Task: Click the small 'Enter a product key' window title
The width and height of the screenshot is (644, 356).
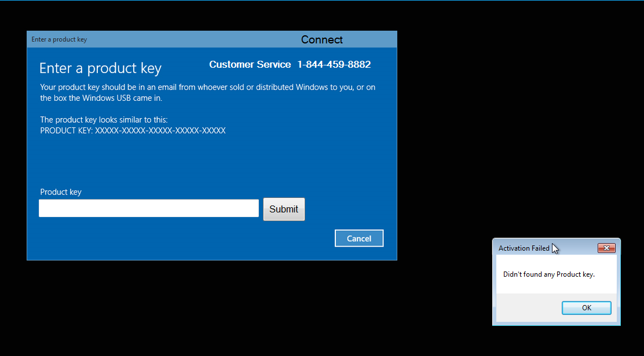Action: 59,40
